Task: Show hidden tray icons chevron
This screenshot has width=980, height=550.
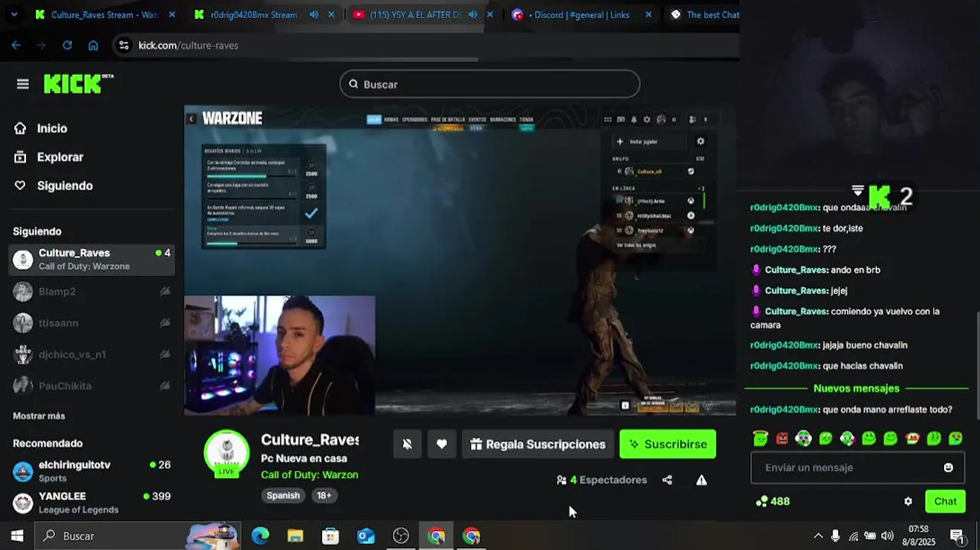Action: click(x=818, y=535)
